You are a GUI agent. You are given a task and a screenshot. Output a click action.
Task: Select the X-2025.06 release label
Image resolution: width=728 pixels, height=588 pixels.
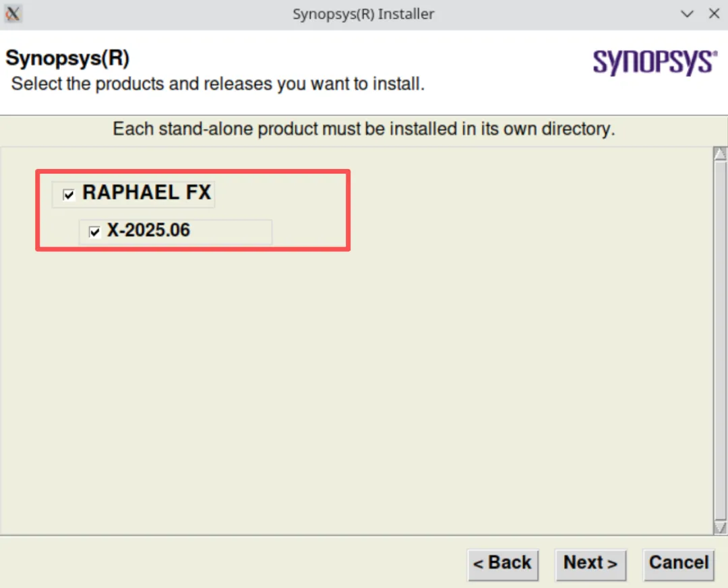pyautogui.click(x=148, y=230)
